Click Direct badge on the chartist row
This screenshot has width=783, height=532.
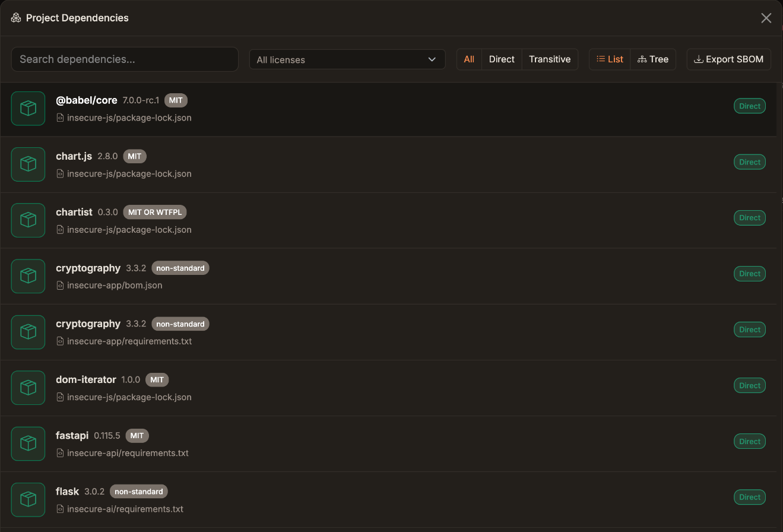[x=750, y=218]
